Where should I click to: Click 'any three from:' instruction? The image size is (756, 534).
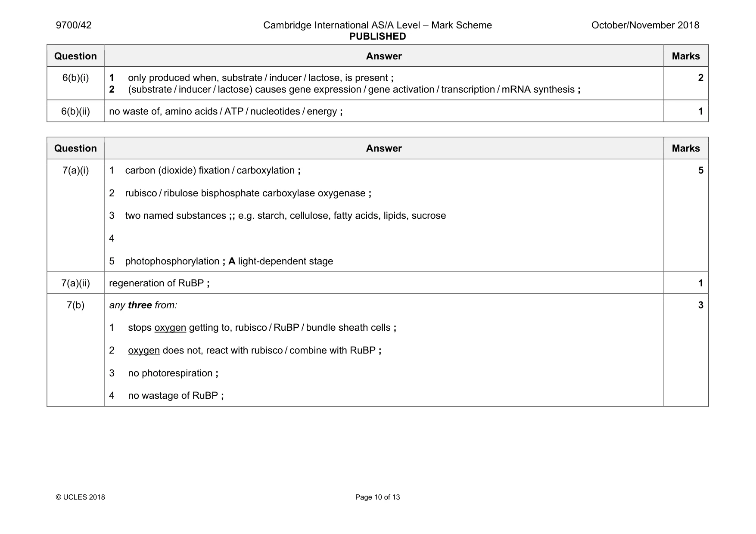click(x=143, y=305)
